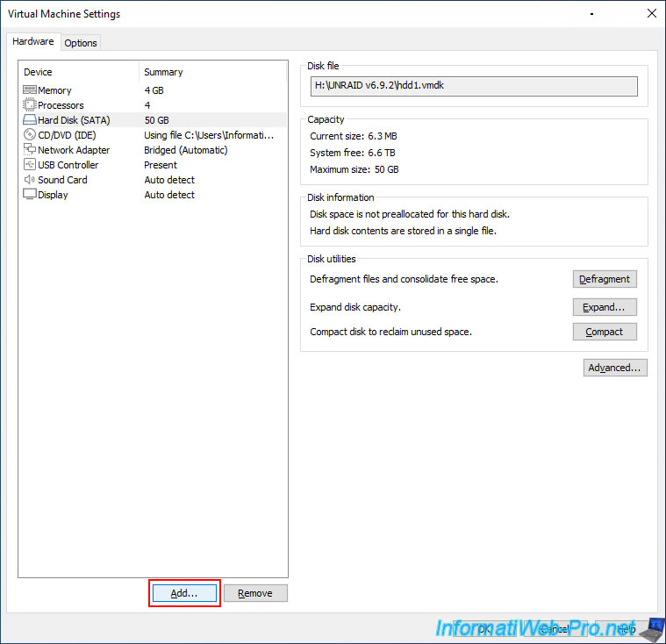Click the Processors chip icon
Screen dimensions: 666x644
pyautogui.click(x=29, y=105)
